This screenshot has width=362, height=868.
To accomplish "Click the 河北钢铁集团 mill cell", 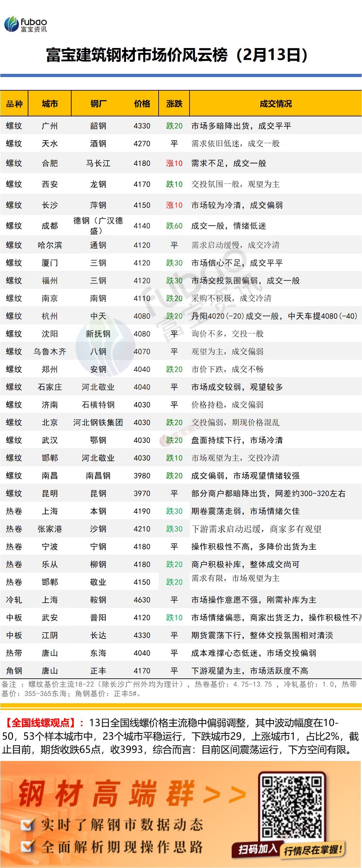I will [98, 422].
